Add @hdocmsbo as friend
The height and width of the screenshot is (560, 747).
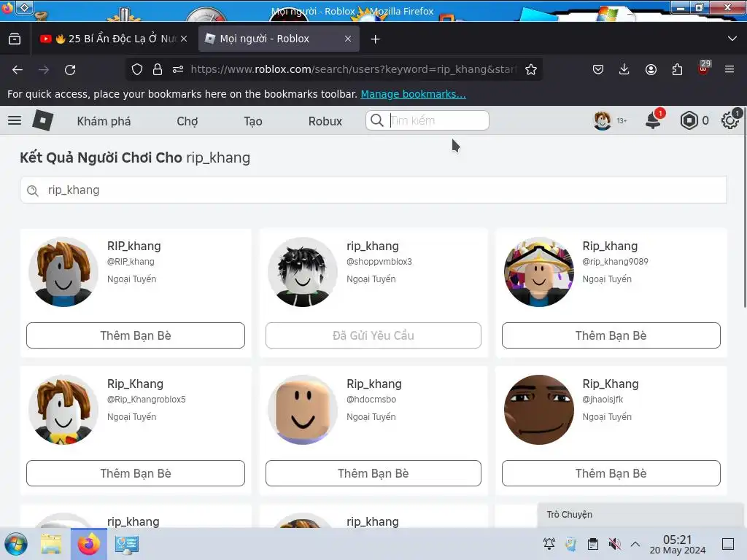[x=373, y=473]
